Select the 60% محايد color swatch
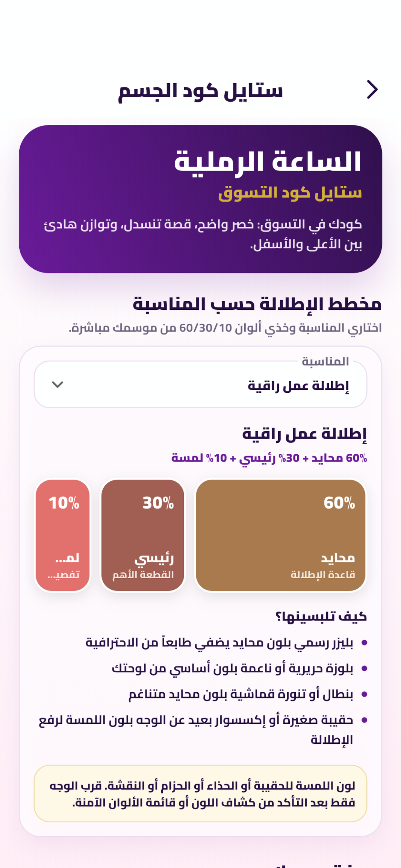 point(280,535)
